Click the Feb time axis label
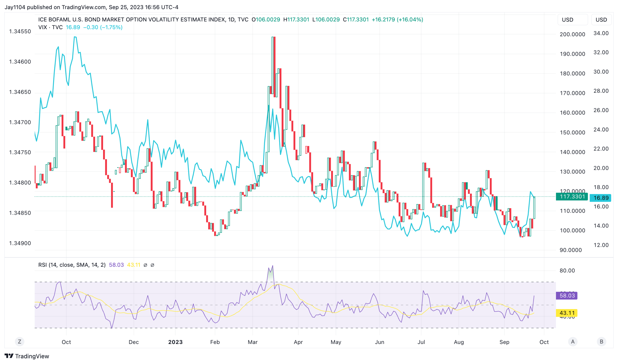This screenshot has height=364, width=618. [x=215, y=342]
